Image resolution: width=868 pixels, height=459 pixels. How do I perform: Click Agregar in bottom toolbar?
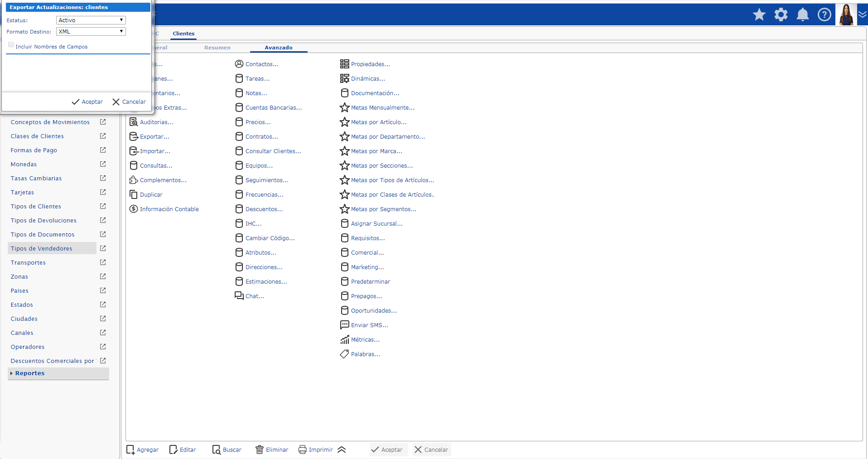coord(143,449)
